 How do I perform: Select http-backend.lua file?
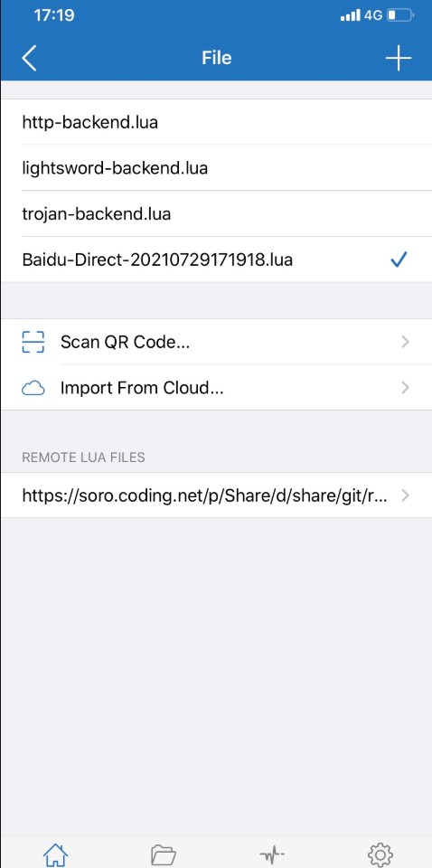(216, 122)
